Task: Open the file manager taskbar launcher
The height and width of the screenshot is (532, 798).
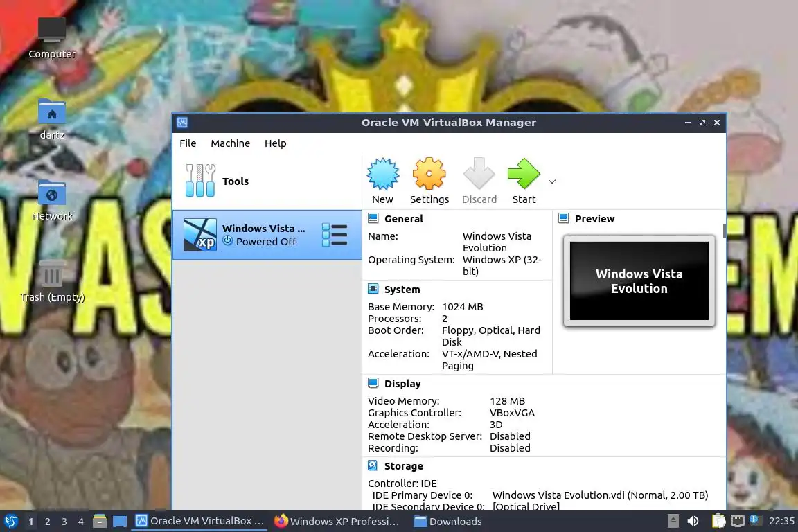Action: (100, 522)
